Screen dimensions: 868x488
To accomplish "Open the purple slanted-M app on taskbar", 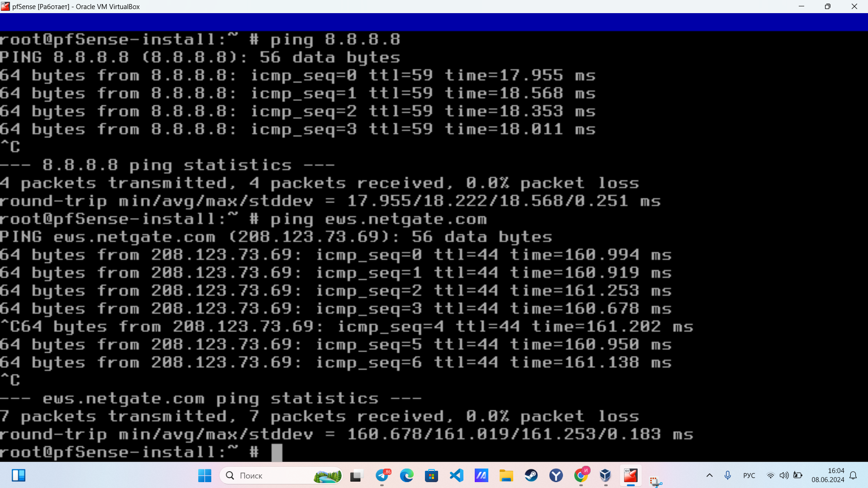I will [x=481, y=475].
